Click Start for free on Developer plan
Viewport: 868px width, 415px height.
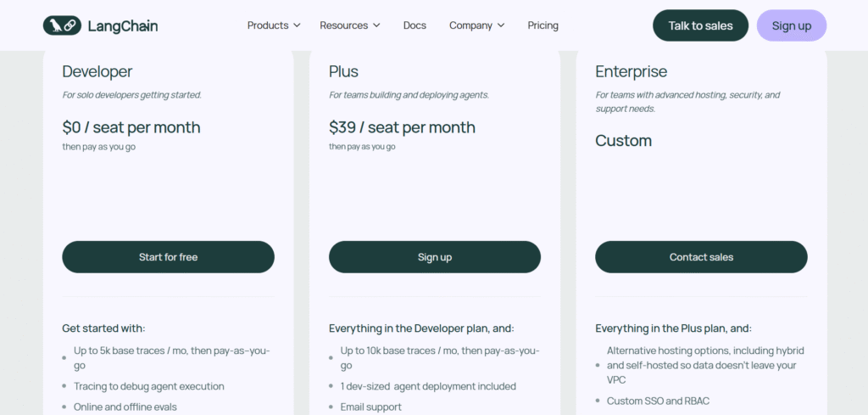pos(169,257)
